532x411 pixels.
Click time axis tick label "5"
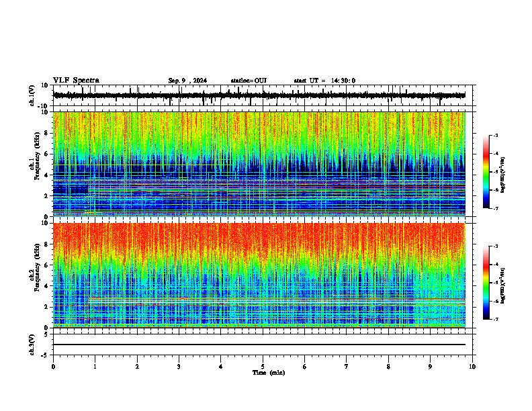pos(263,367)
